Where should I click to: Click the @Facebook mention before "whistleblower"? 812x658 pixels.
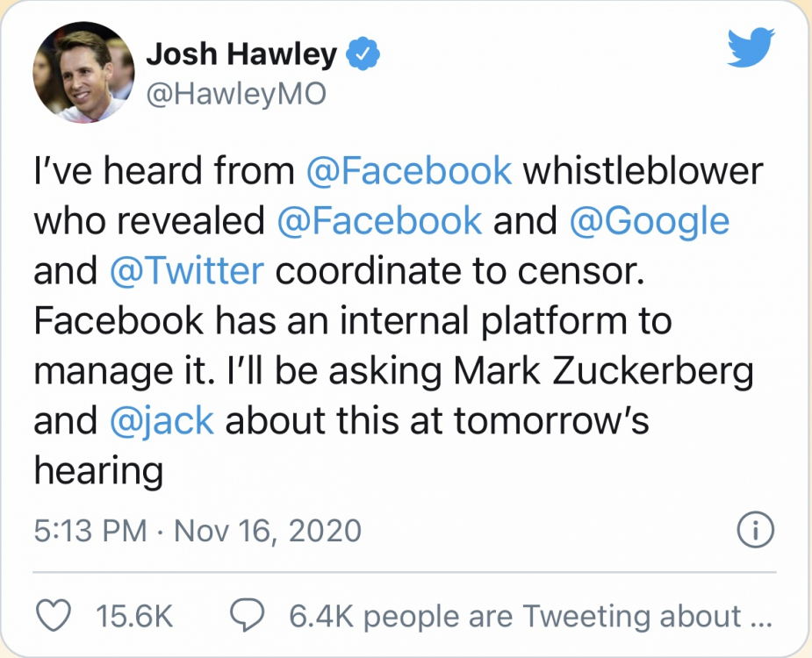408,171
